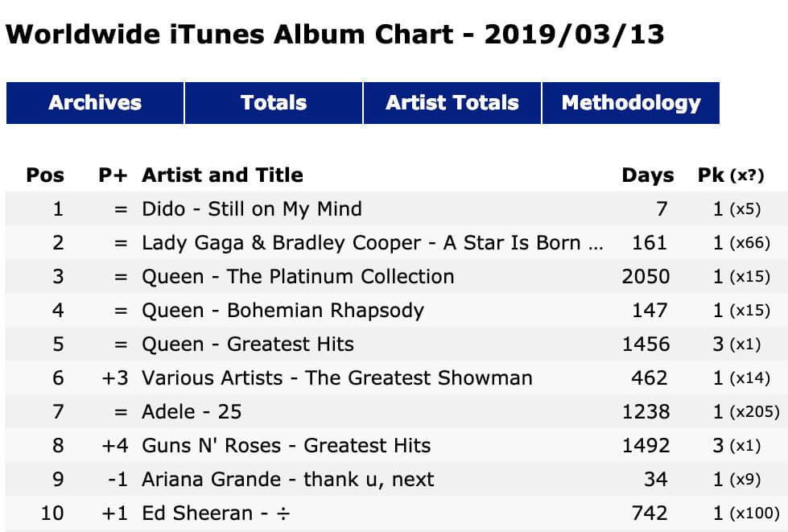Click the P+ column header
Viewport: 788px width, 532px height.
point(113,175)
